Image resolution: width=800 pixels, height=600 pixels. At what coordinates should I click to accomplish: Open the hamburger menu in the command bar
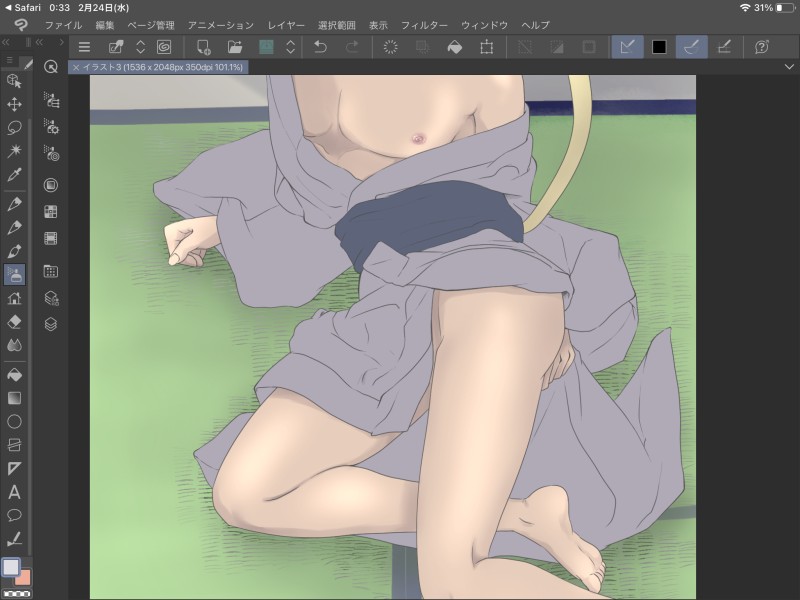click(84, 47)
